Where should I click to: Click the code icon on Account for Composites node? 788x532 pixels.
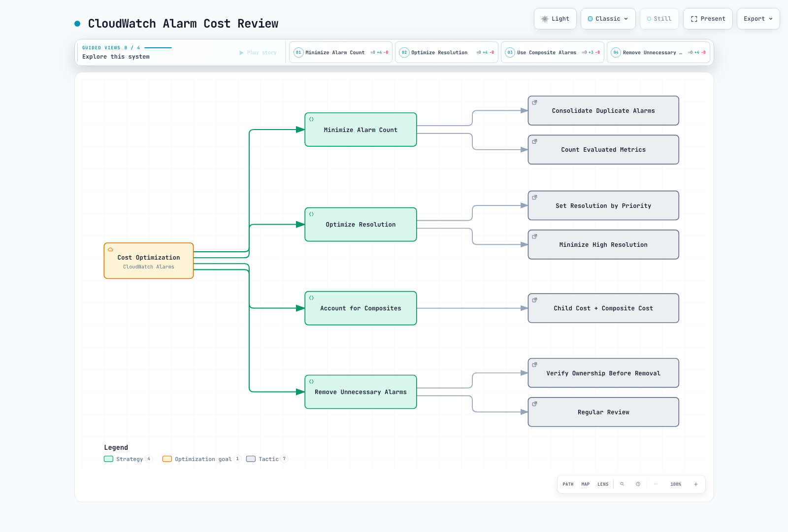[x=311, y=298]
